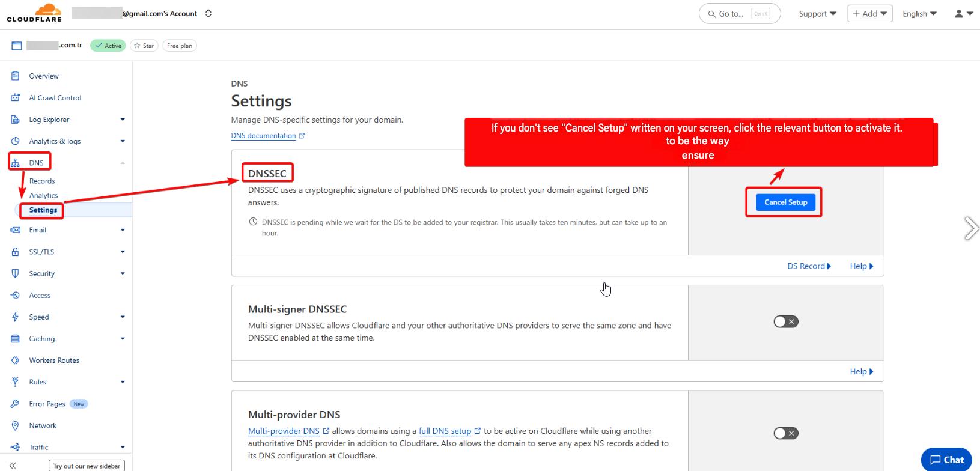Image resolution: width=980 pixels, height=471 pixels.
Task: Open the Overview sidebar icon
Action: click(16, 76)
